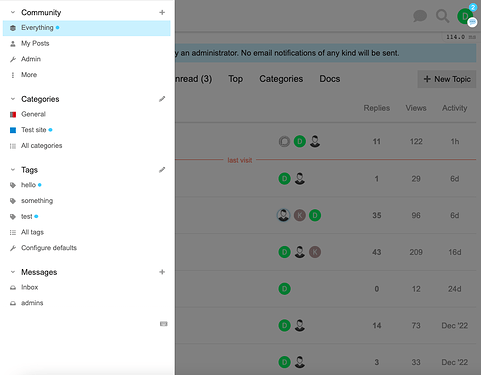Open the chat bubble icon in header
The image size is (481, 375).
tap(420, 16)
